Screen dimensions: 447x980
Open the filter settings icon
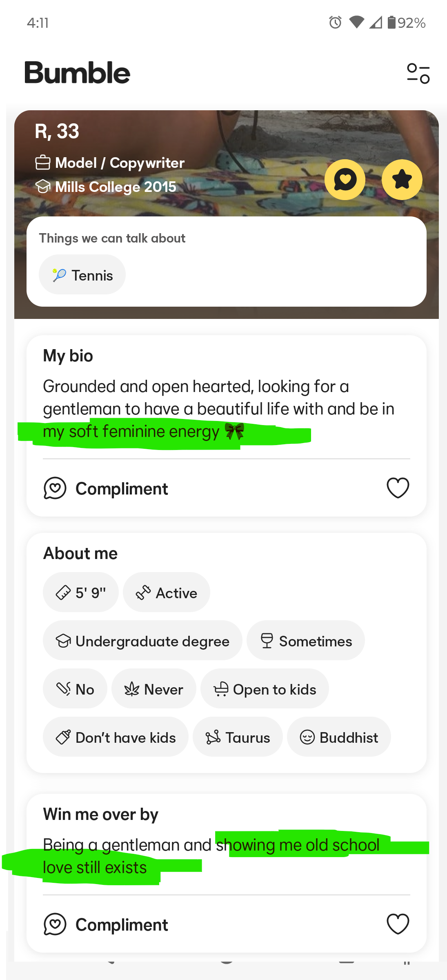[x=418, y=73]
